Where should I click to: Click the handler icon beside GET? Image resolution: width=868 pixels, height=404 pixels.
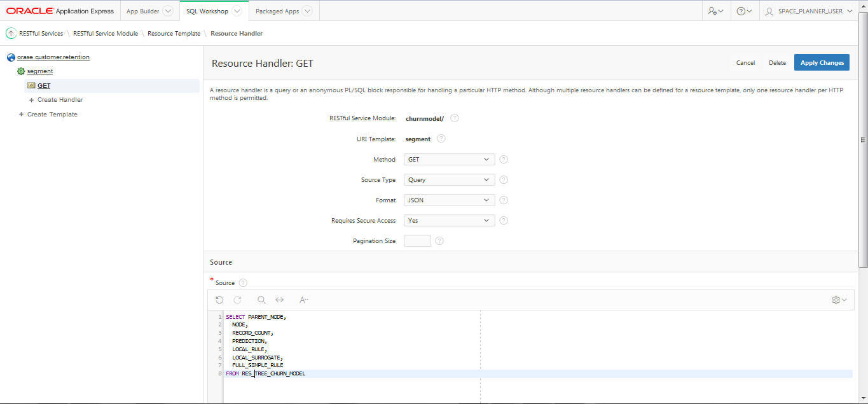click(x=31, y=85)
